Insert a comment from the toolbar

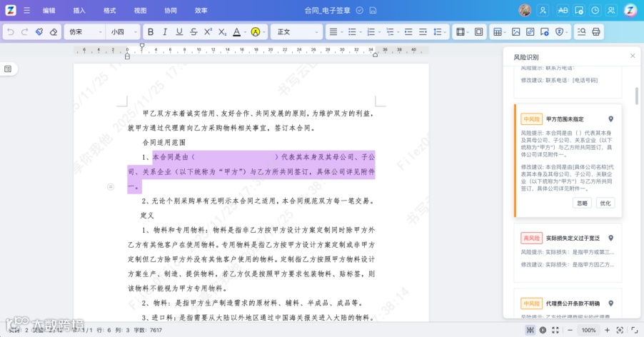545,31
